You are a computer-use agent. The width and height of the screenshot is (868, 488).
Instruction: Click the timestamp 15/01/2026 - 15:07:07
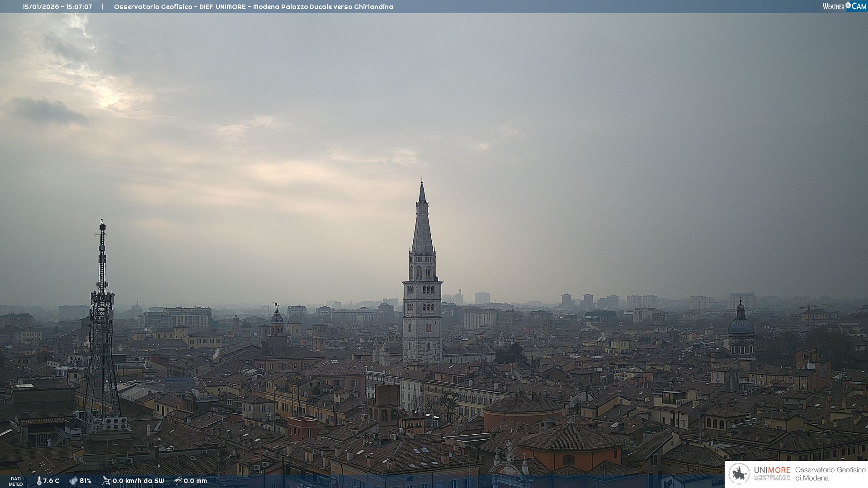[57, 7]
